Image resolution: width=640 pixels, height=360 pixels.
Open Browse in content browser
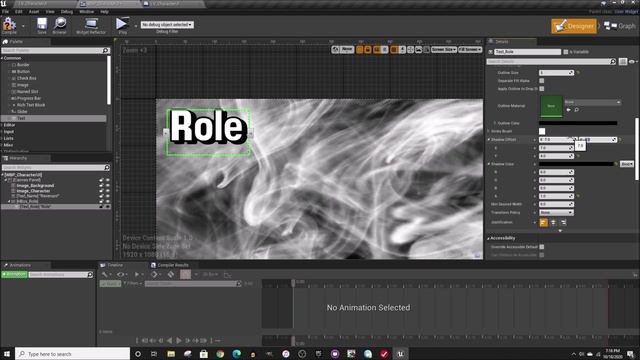point(60,26)
